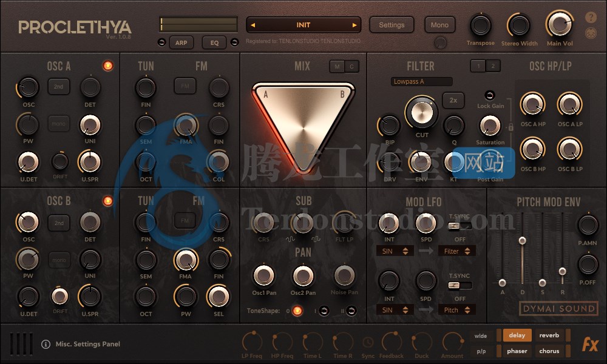The height and width of the screenshot is (364, 607).
Task: Select the delay FX tab
Action: (517, 335)
